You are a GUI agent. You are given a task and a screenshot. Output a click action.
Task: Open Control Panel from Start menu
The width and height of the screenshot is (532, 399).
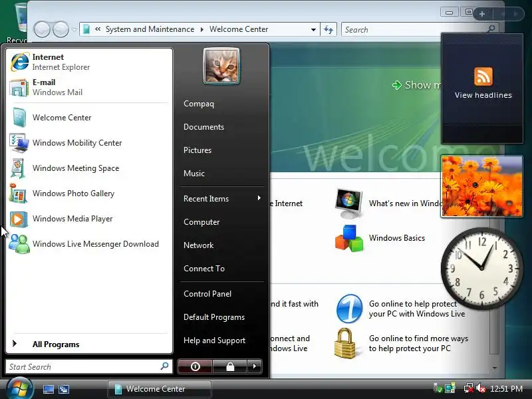pos(207,294)
